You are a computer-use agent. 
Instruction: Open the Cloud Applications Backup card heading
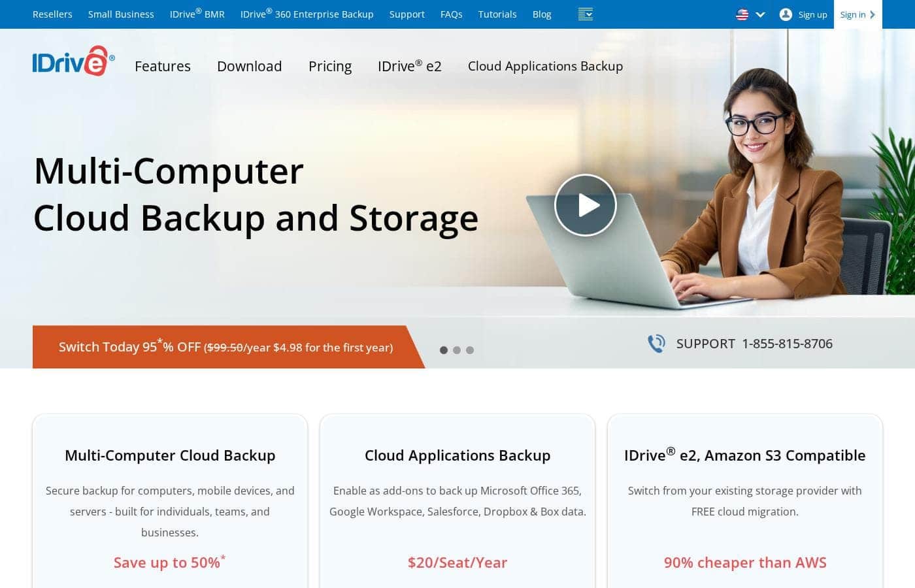pos(457,455)
